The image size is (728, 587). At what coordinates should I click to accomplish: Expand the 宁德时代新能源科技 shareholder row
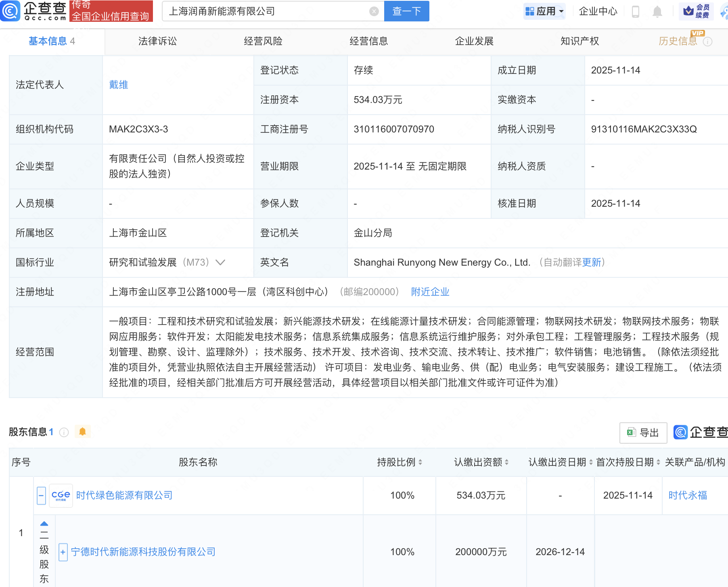(x=63, y=552)
